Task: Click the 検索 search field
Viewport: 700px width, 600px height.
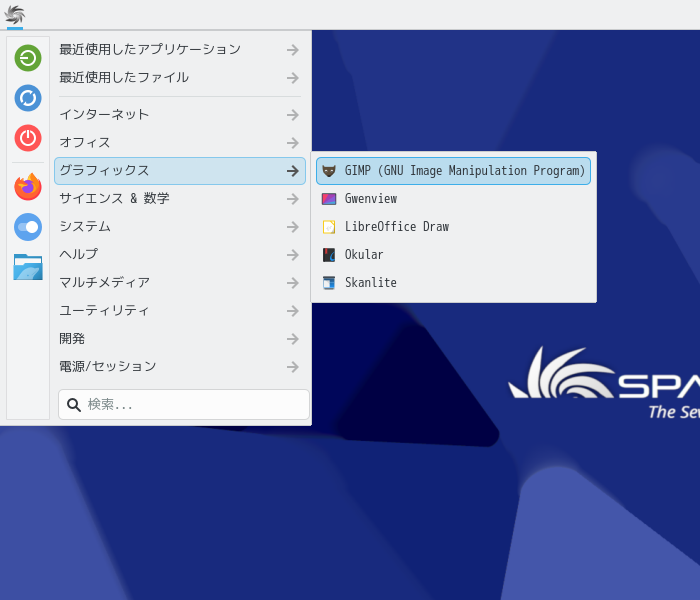Action: pyautogui.click(x=183, y=404)
